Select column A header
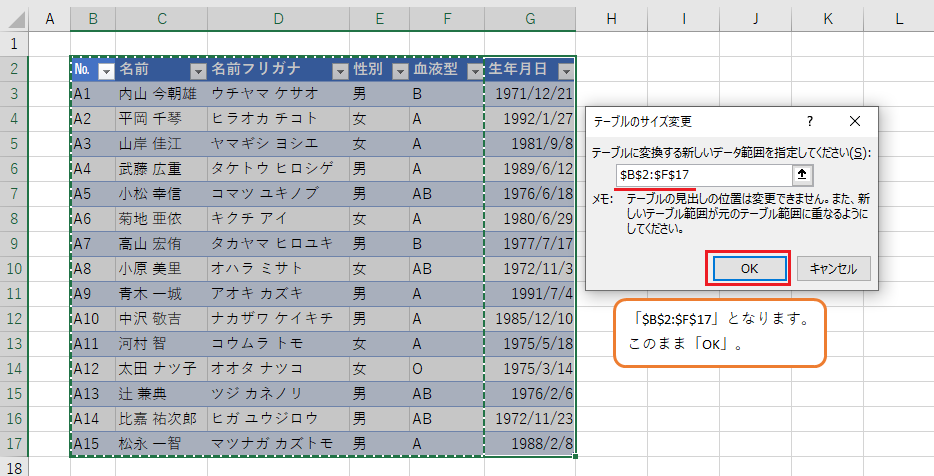The height and width of the screenshot is (476, 934). 49,19
